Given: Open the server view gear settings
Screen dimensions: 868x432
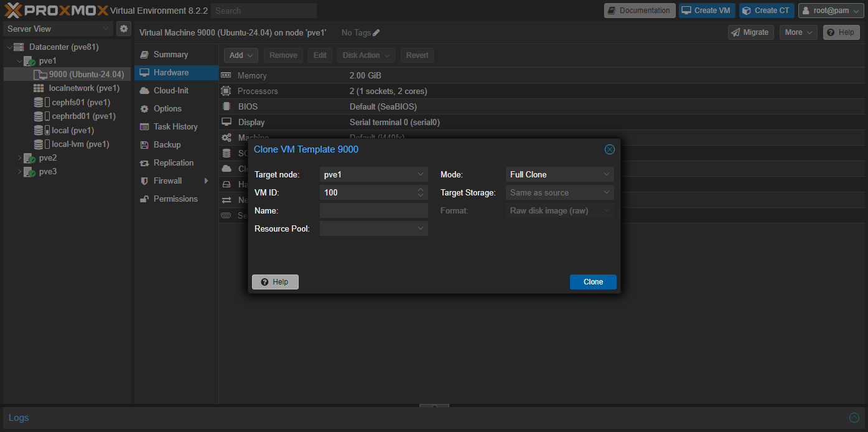Looking at the screenshot, I should click(123, 29).
